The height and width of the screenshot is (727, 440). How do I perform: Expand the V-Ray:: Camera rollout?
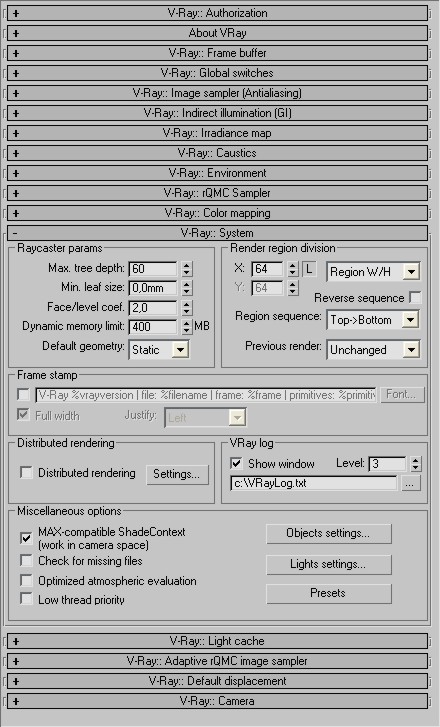217,701
